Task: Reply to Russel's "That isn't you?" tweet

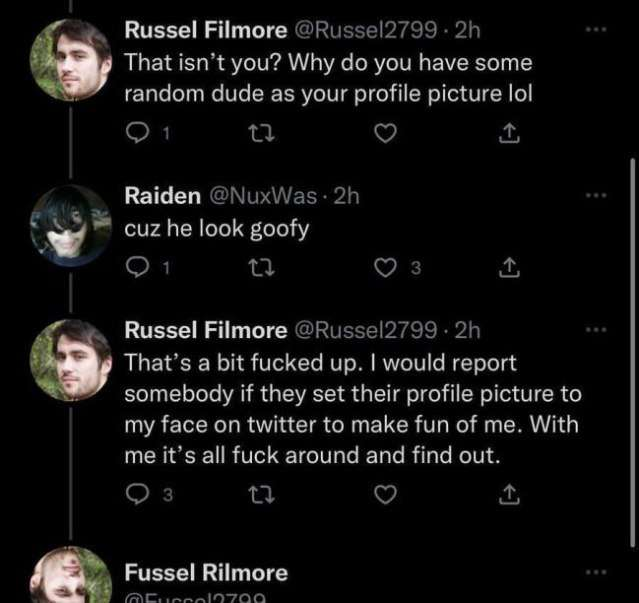Action: click(x=135, y=133)
